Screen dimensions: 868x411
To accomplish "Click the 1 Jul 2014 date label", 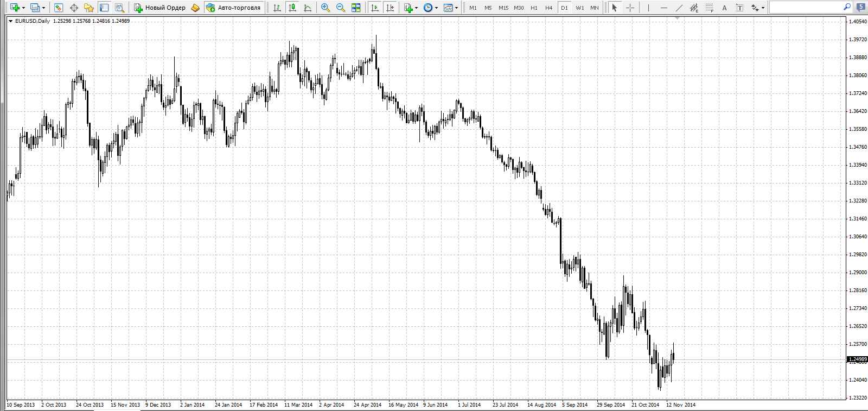I will point(469,405).
